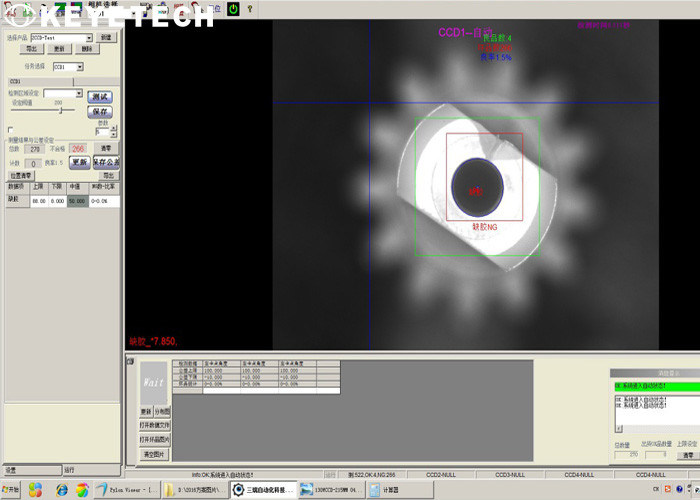Click the 保存 (Save) button
Screen dimensions: 700x500
99,112
